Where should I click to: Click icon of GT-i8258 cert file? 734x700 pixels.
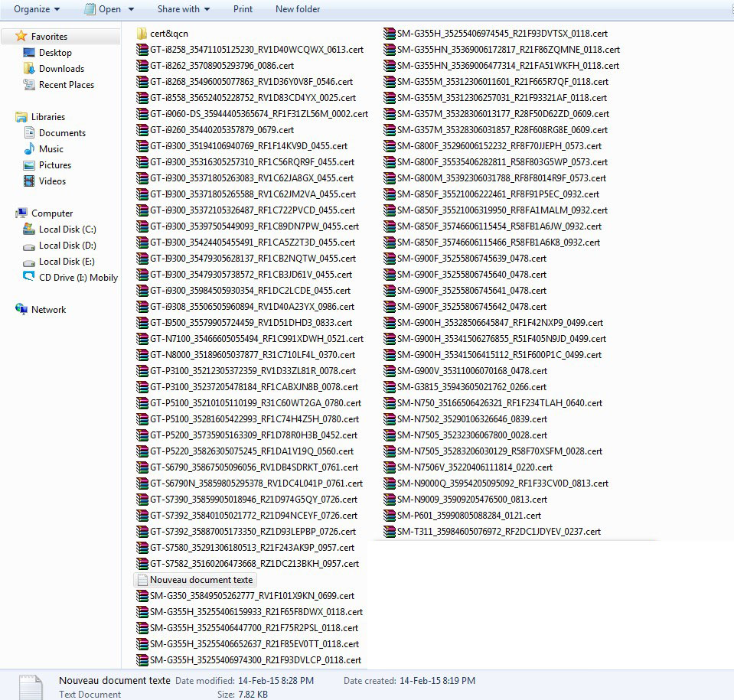[142, 50]
